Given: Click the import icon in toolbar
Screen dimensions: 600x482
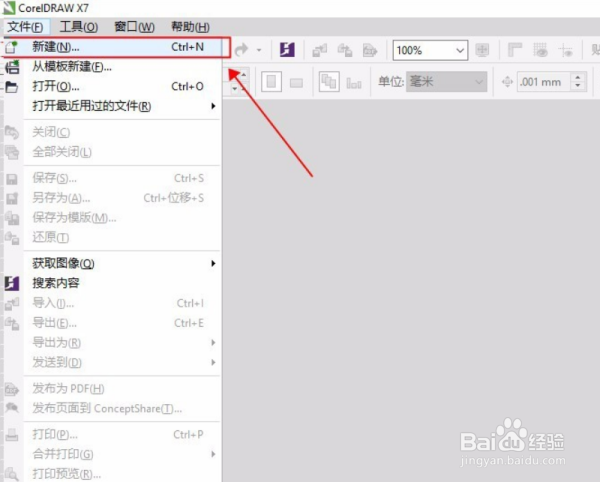Looking at the screenshot, I should [x=320, y=50].
